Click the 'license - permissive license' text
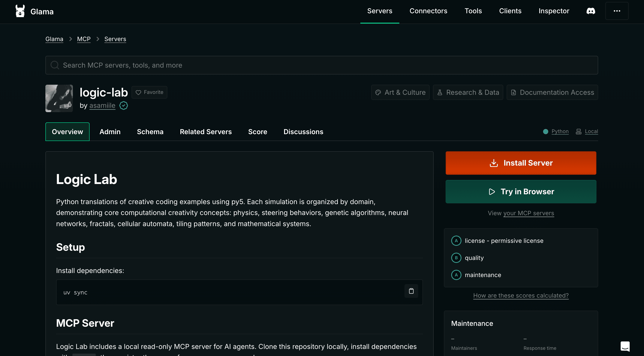 504,241
